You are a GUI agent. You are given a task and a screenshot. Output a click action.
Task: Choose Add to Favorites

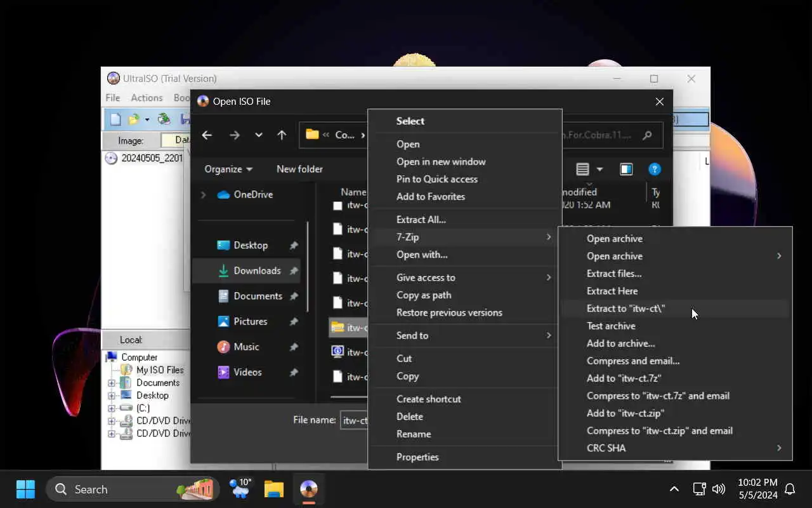pyautogui.click(x=465, y=196)
